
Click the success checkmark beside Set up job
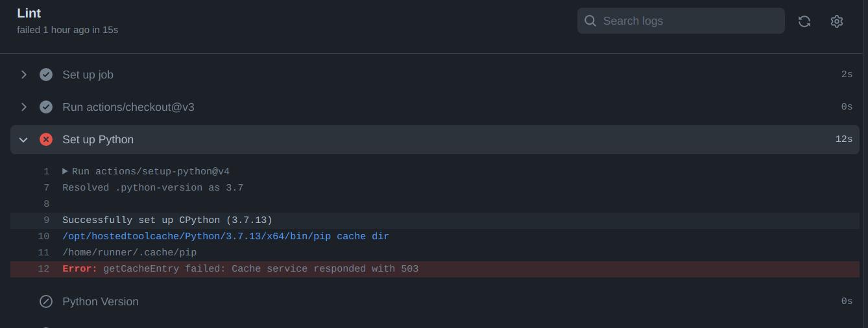(46, 75)
